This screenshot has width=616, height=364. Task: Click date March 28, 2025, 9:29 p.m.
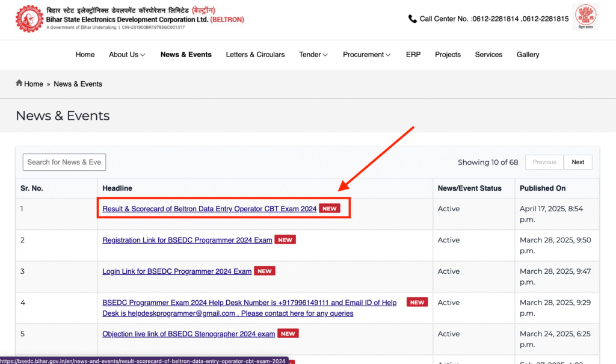point(555,308)
